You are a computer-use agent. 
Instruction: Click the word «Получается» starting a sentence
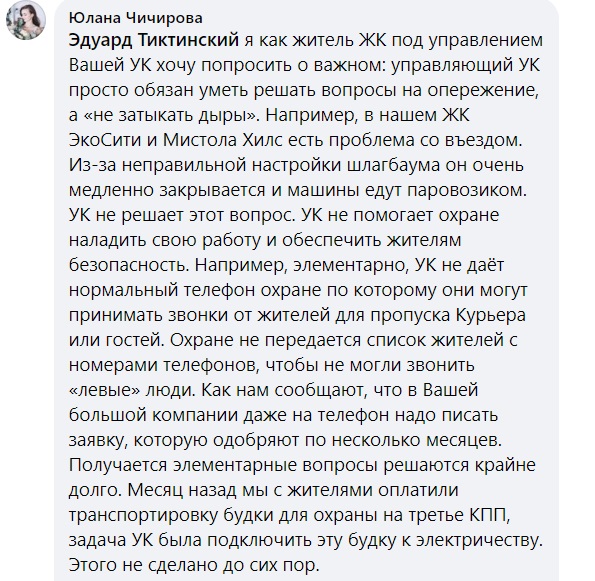[118, 466]
